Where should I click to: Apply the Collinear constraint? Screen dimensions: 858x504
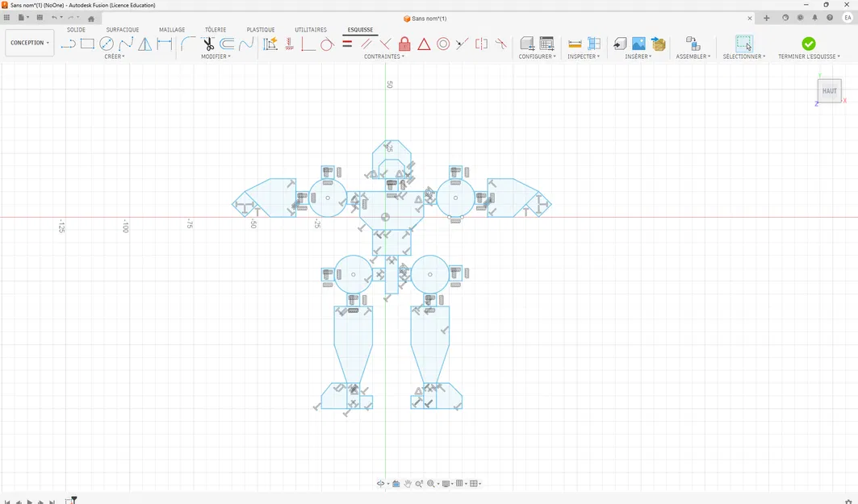462,44
